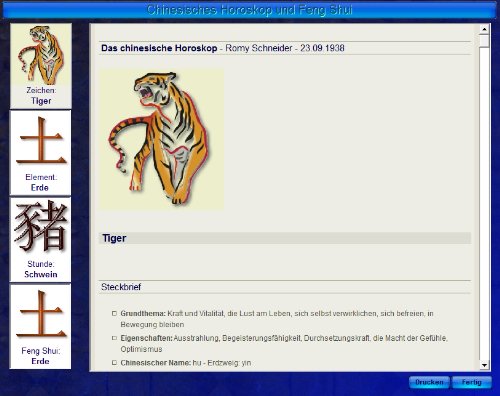Click the scrollbar down arrow
Screen dimensions: 500x396
(484, 365)
